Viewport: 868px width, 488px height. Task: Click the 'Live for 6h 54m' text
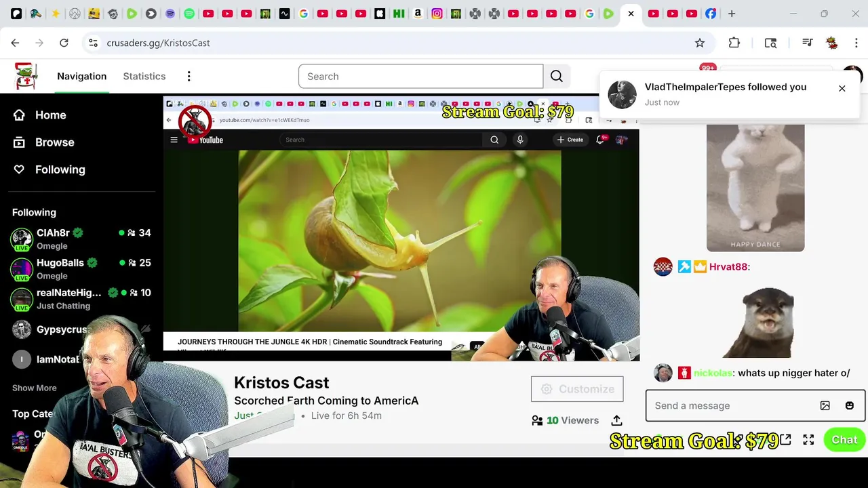tap(346, 415)
